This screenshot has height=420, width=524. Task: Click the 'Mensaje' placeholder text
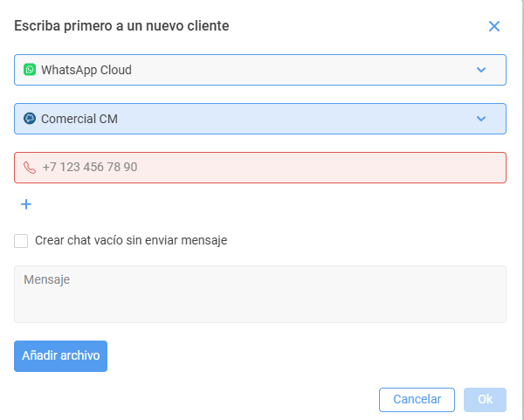coord(47,279)
